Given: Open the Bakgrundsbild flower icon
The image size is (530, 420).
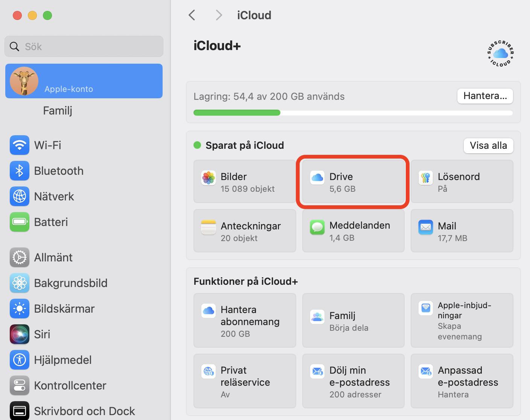Looking at the screenshot, I should pyautogui.click(x=20, y=283).
